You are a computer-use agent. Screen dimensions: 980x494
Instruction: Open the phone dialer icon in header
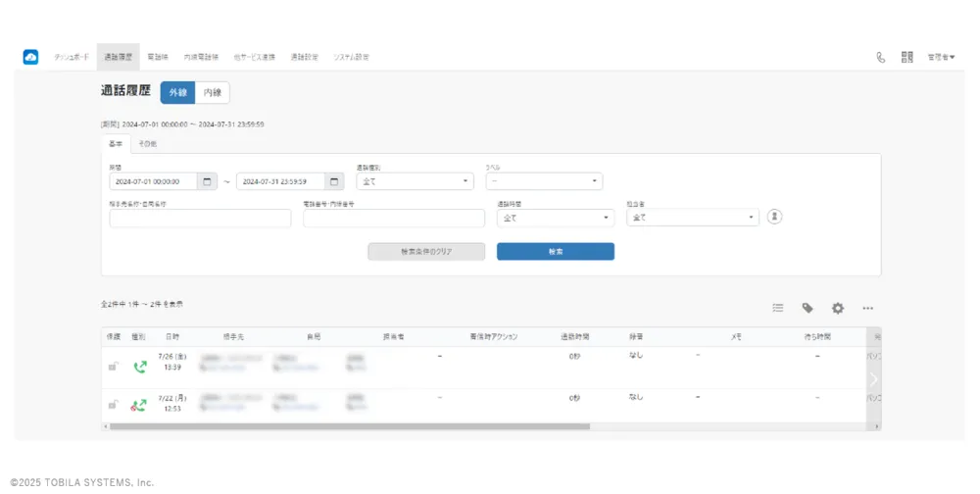(880, 57)
